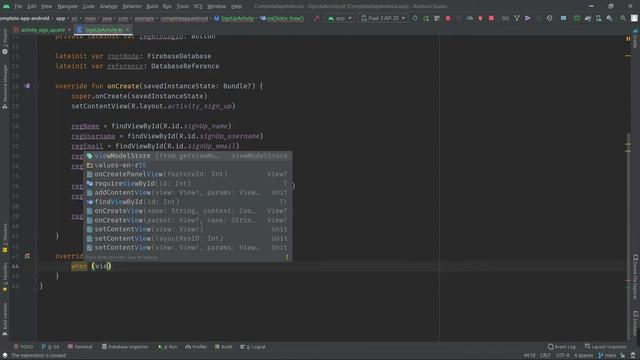The image size is (640, 360).
Task: Open the Logcat tool window
Action: point(253,347)
